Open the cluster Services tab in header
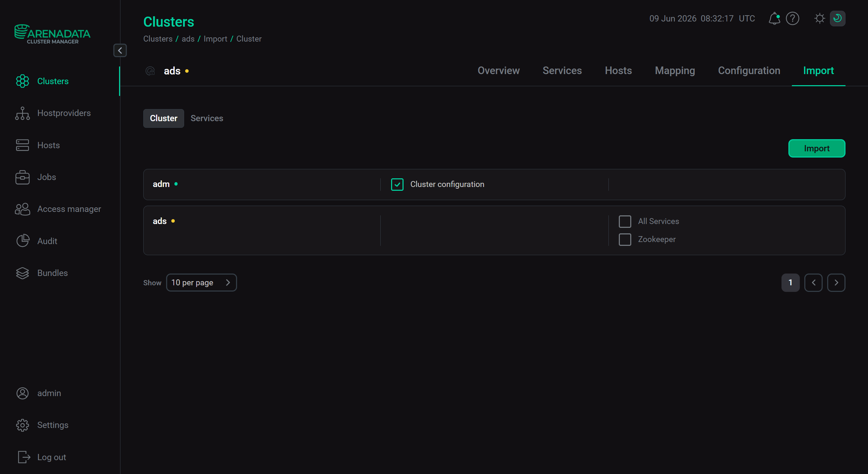This screenshot has height=474, width=868. click(562, 71)
